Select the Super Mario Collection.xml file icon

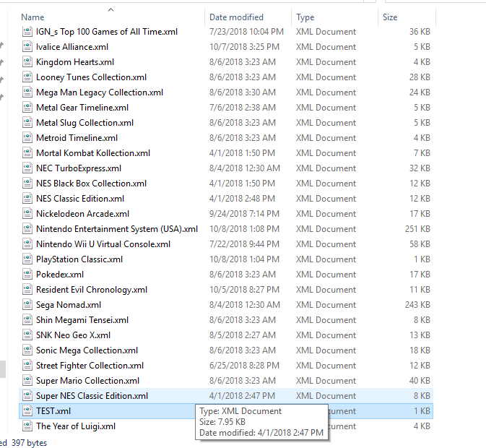[x=27, y=381]
